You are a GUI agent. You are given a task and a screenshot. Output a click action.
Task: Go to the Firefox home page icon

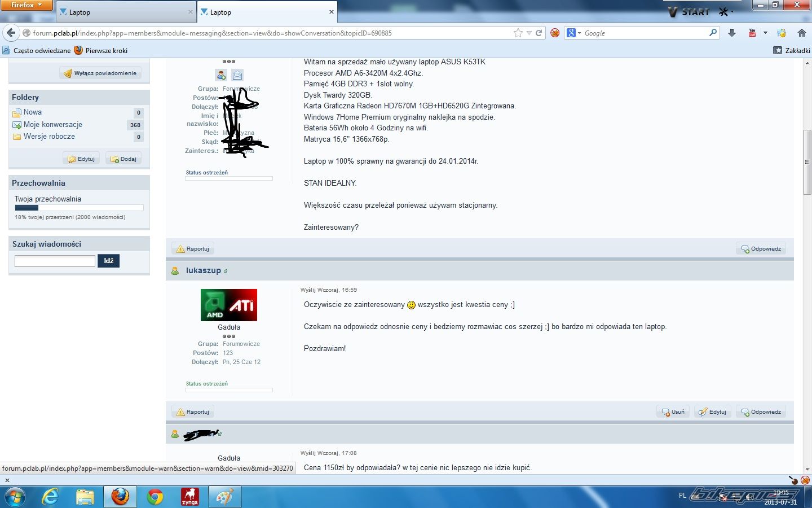pyautogui.click(x=801, y=33)
